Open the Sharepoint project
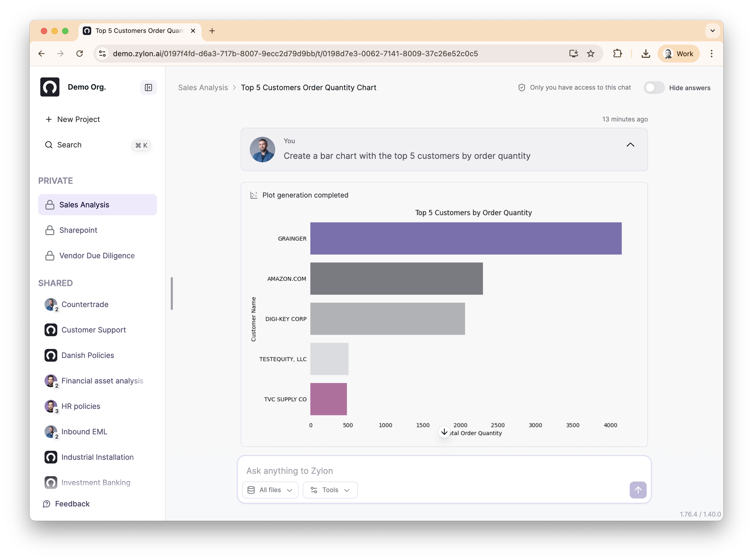The width and height of the screenshot is (753, 560). coord(78,230)
